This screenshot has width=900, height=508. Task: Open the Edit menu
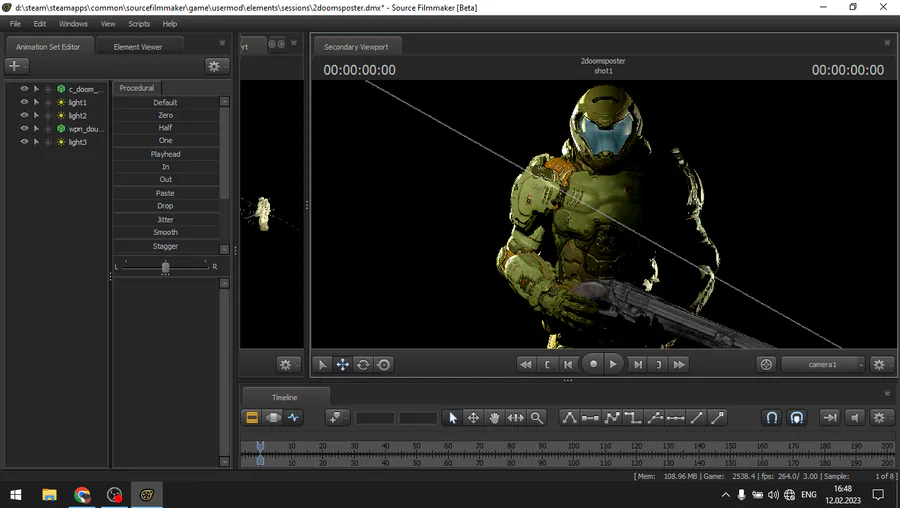(x=40, y=24)
